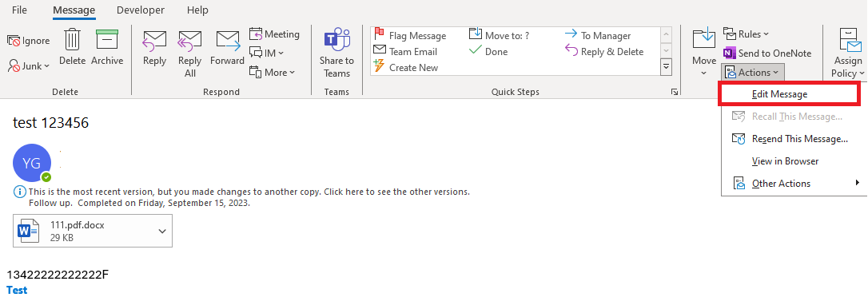Click the body text 13422222222222F
The image size is (868, 305).
coord(58,275)
